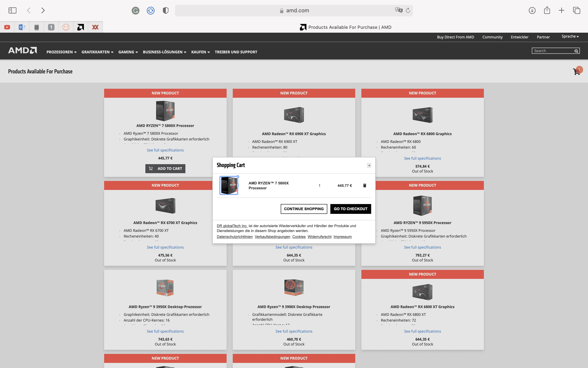The width and height of the screenshot is (588, 368).
Task: Go back with the browser back arrow
Action: point(29,10)
